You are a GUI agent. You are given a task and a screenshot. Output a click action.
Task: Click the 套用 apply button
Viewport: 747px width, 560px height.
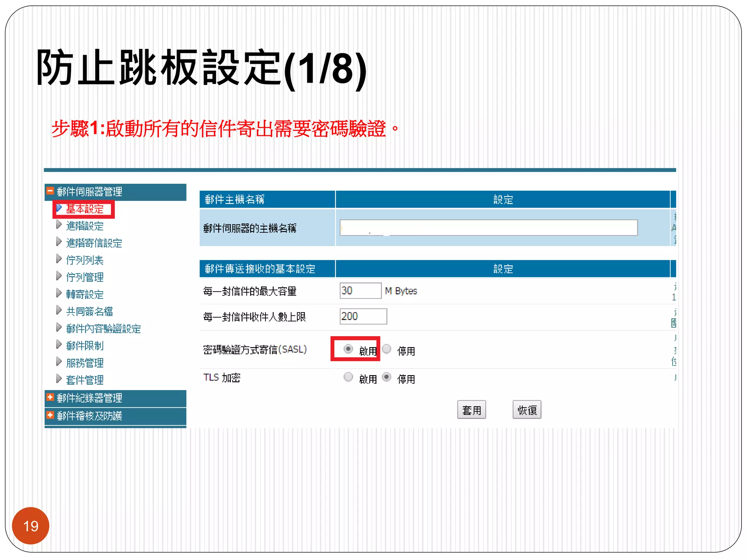tap(471, 410)
